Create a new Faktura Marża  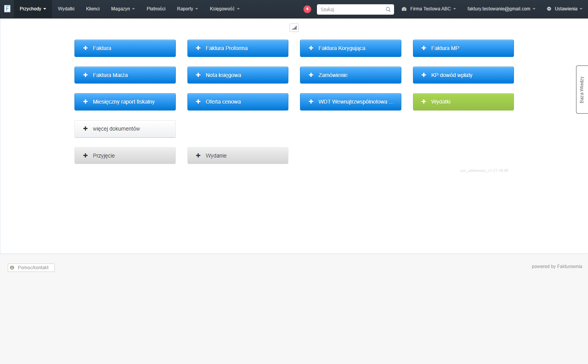[x=125, y=75]
